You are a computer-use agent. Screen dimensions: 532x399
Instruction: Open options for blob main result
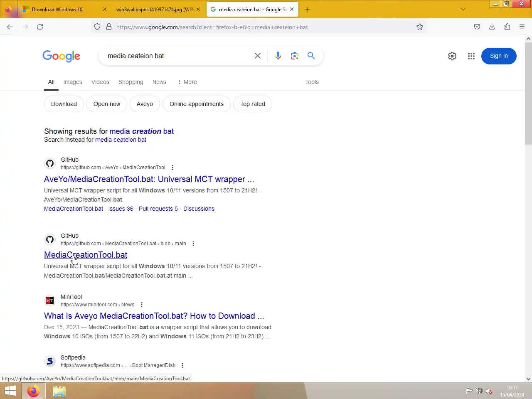point(193,244)
